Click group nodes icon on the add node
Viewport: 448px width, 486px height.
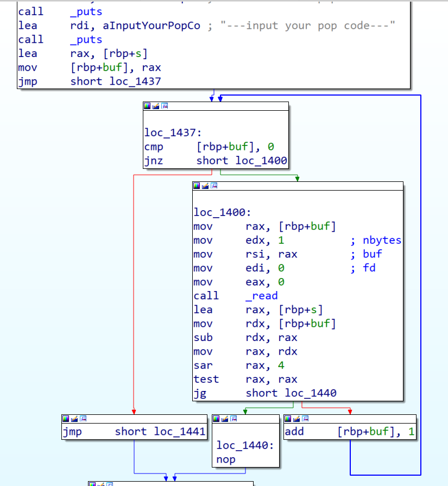[x=305, y=419]
